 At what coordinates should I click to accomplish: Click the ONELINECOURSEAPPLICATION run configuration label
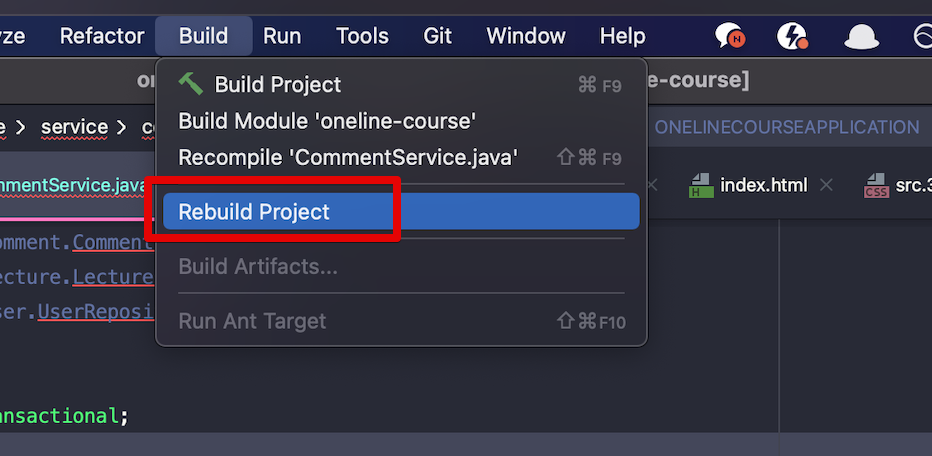point(786,127)
